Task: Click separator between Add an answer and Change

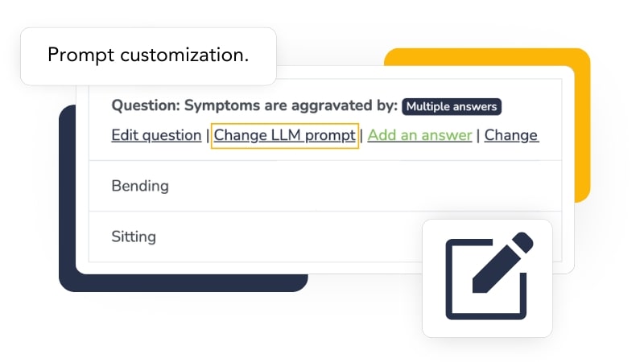Action: click(478, 135)
